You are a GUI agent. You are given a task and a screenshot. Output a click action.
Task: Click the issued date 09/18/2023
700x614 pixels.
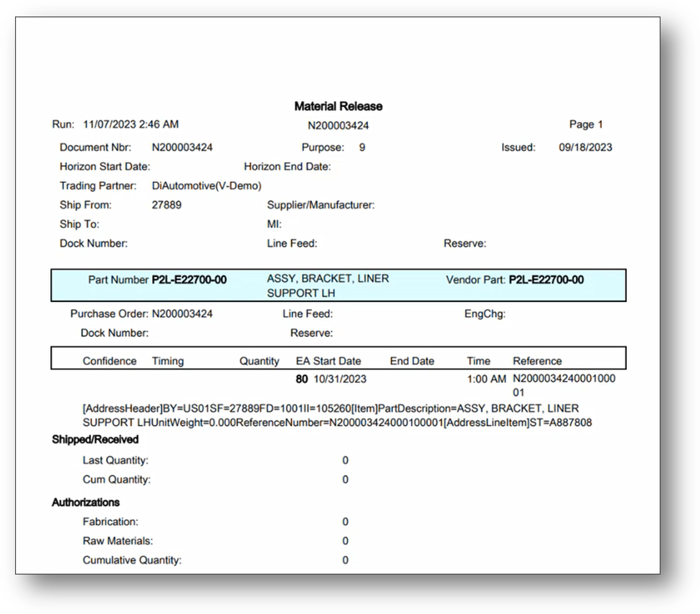(585, 147)
